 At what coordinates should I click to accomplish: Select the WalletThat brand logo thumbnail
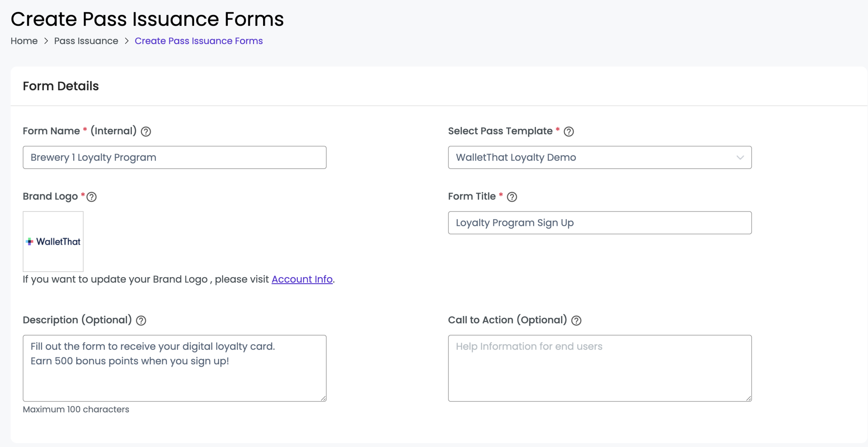pyautogui.click(x=53, y=241)
